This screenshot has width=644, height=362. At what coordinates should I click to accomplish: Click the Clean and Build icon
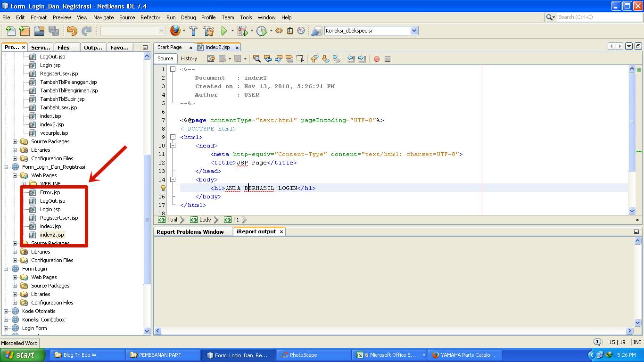(208, 31)
